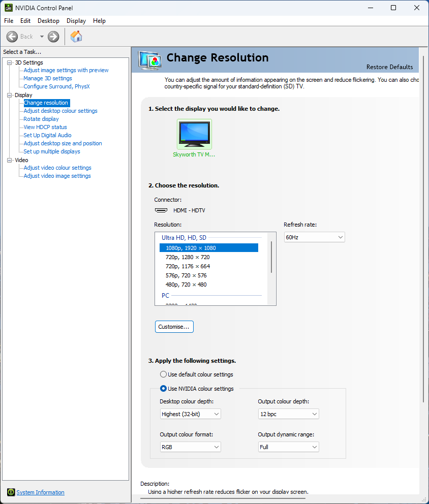Open Output colour format RGB dropdown
Viewport: 429px width, 504px height.
coord(191,447)
